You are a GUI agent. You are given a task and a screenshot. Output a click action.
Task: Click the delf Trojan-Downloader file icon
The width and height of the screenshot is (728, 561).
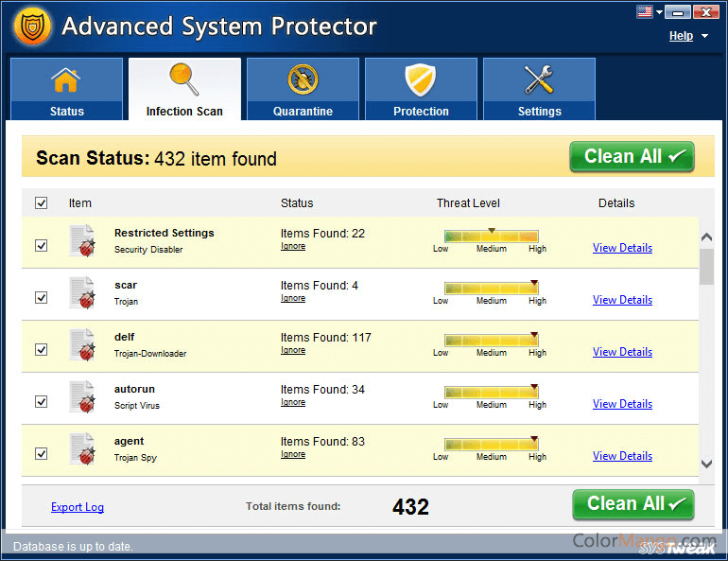click(82, 345)
